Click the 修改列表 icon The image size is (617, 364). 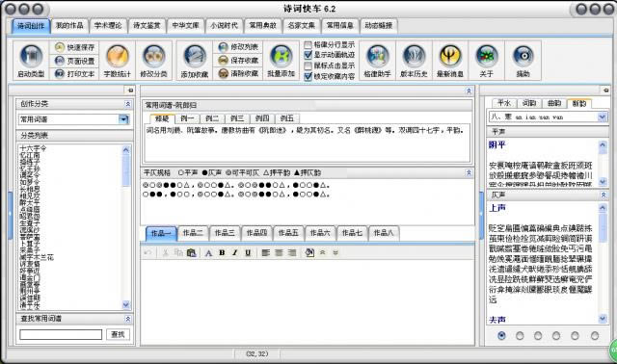pyautogui.click(x=223, y=47)
